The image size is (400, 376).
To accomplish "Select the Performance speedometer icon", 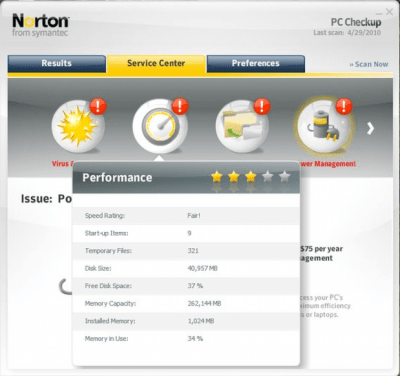I will tap(160, 126).
